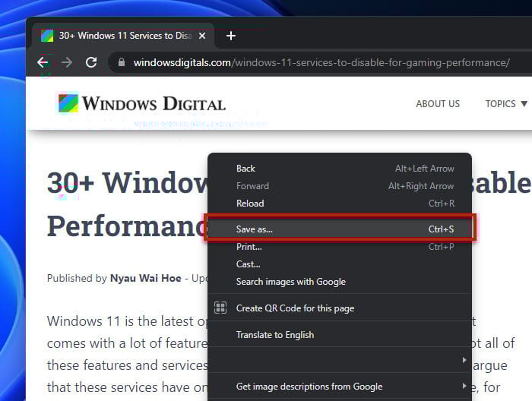532x401 pixels.
Task: Click the browser back arrow button
Action: tap(43, 62)
